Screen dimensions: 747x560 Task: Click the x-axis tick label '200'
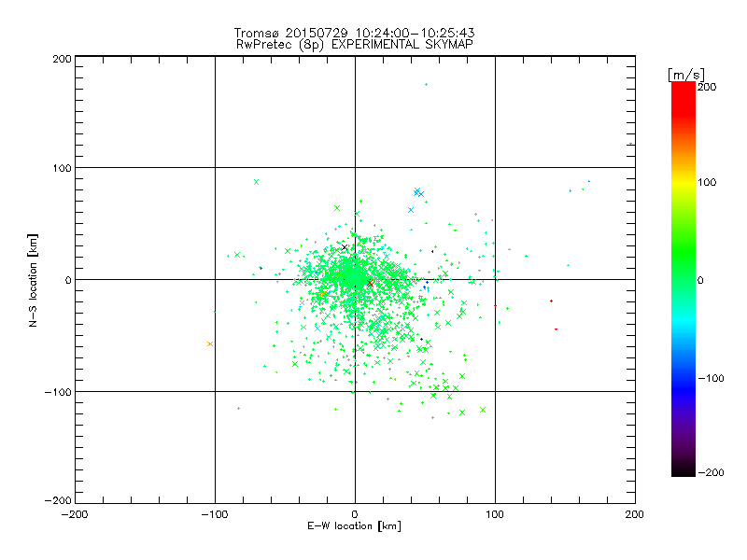635,514
